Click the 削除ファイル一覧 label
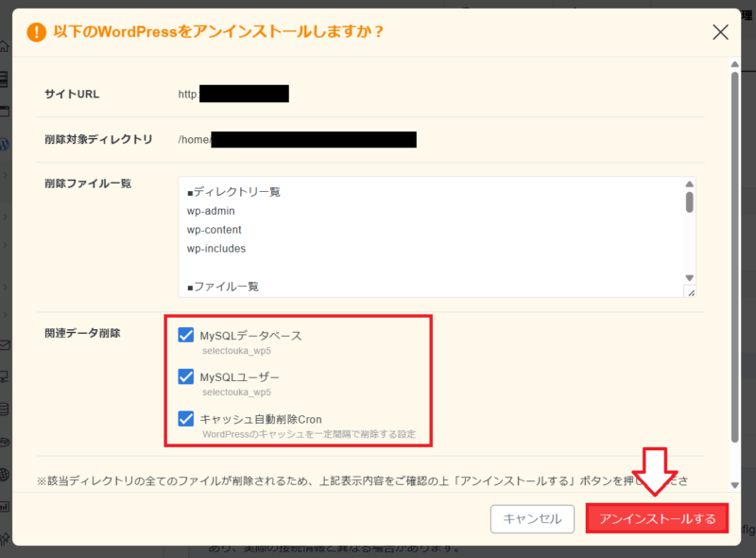Viewport: 756px width, 558px height. point(88,183)
